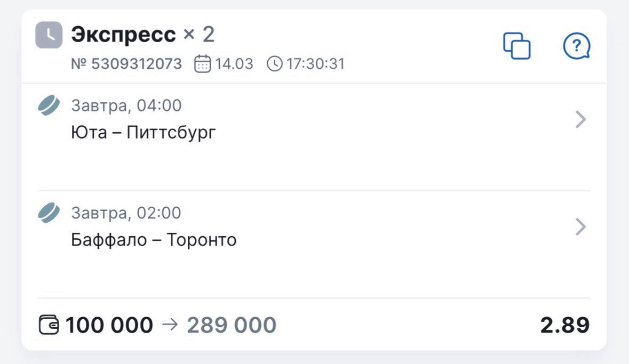Expand the Юта – Питтсбург event chevron
This screenshot has width=629, height=364.
point(581,120)
